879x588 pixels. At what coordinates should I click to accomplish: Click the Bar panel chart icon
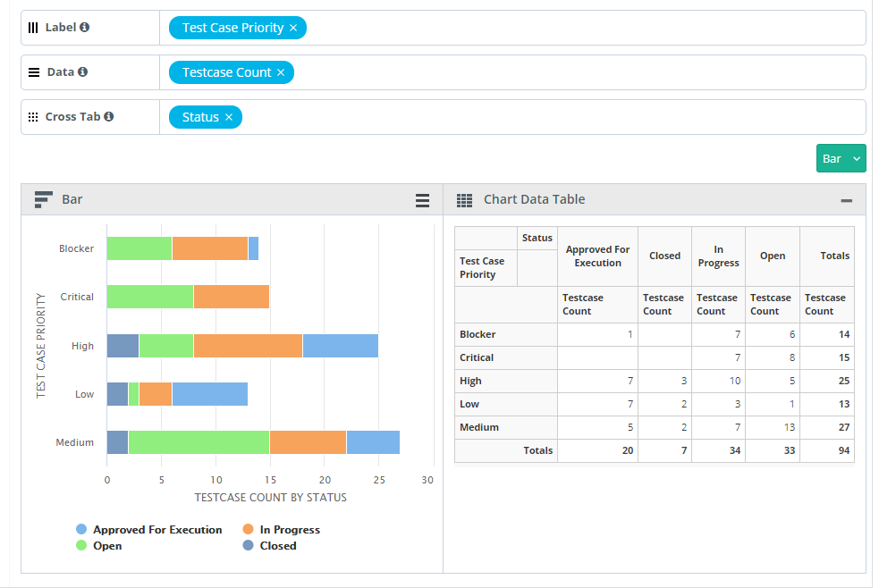pyautogui.click(x=43, y=200)
